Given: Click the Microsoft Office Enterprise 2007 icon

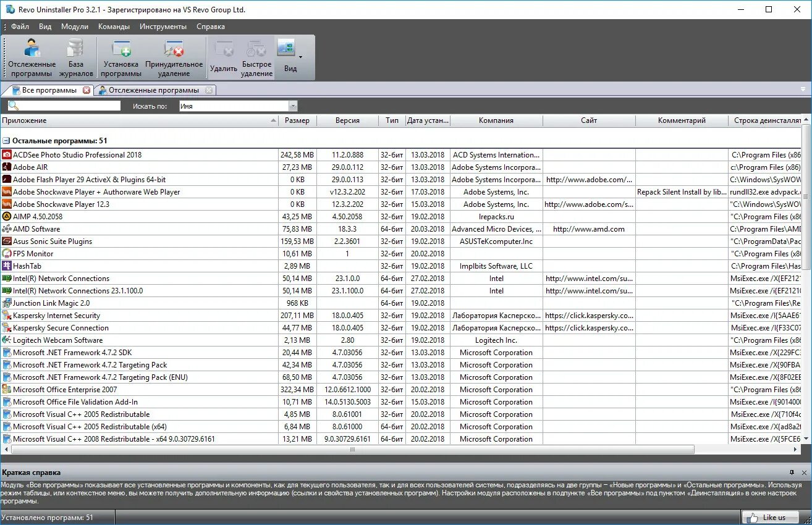Looking at the screenshot, I should (7, 390).
